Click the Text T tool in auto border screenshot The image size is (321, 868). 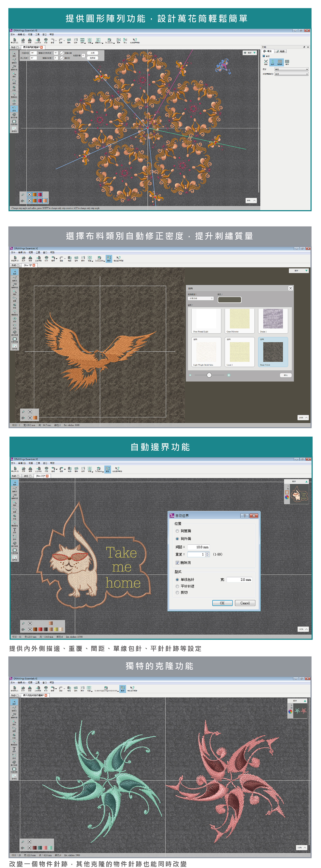(14, 530)
